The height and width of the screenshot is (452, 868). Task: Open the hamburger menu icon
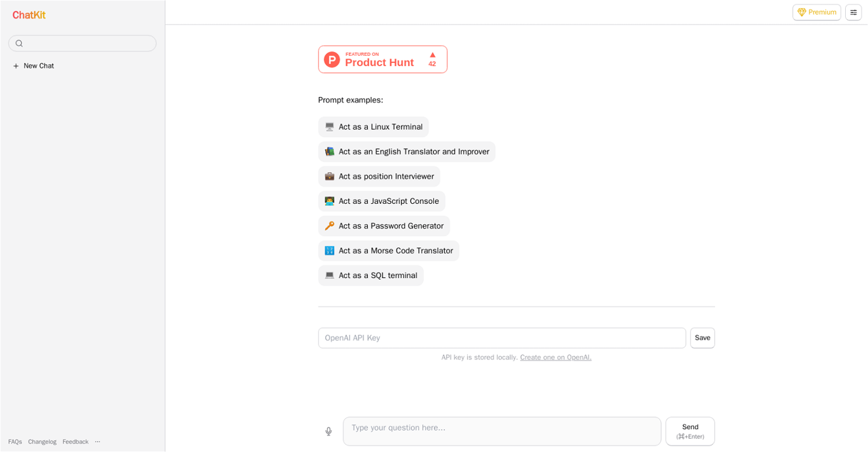(853, 13)
